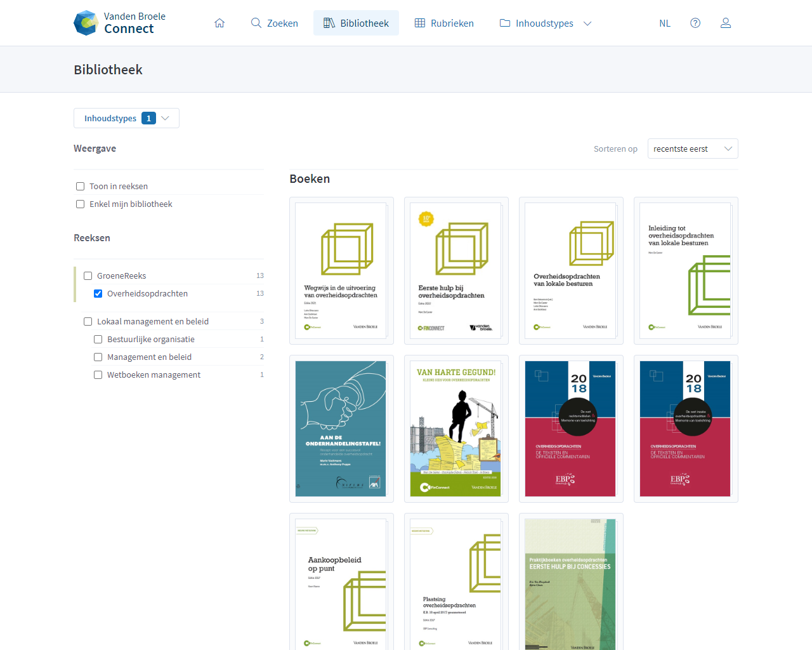
Task: Select the Bibliotheek nav tab
Action: (x=356, y=23)
